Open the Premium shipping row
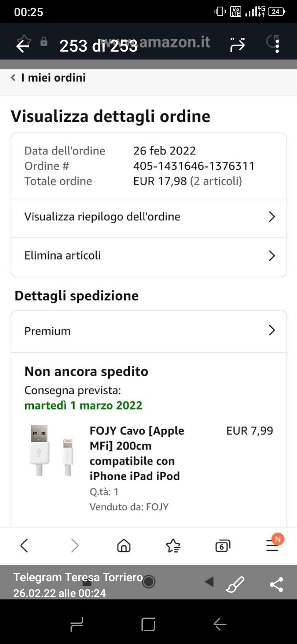 (124, 331)
